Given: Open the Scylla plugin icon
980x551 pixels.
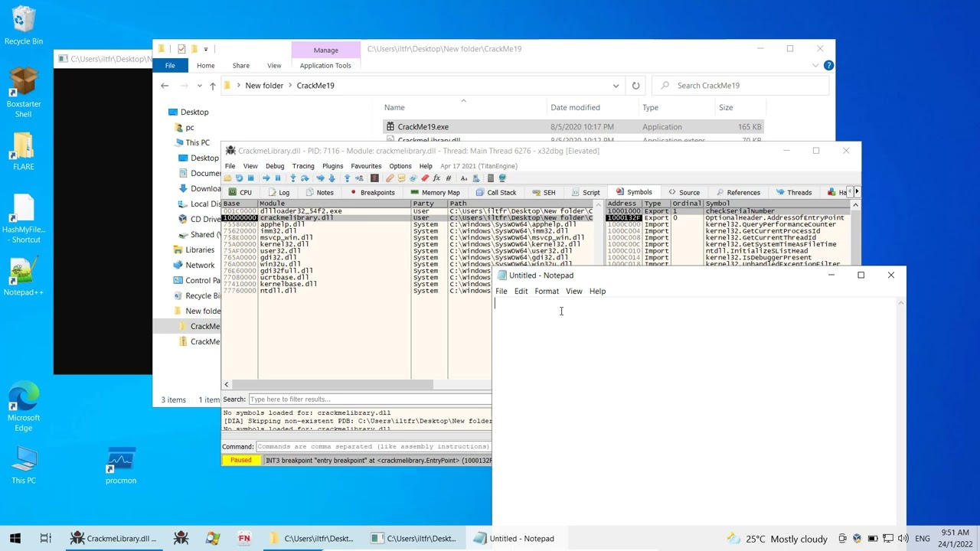Looking at the screenshot, I should [x=374, y=178].
